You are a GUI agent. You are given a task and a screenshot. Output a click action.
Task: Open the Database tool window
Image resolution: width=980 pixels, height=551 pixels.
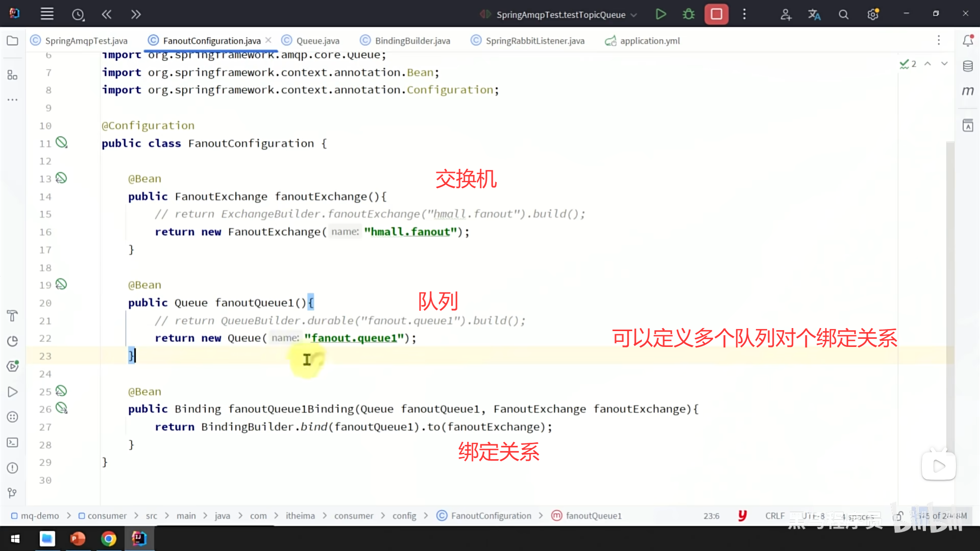click(968, 66)
